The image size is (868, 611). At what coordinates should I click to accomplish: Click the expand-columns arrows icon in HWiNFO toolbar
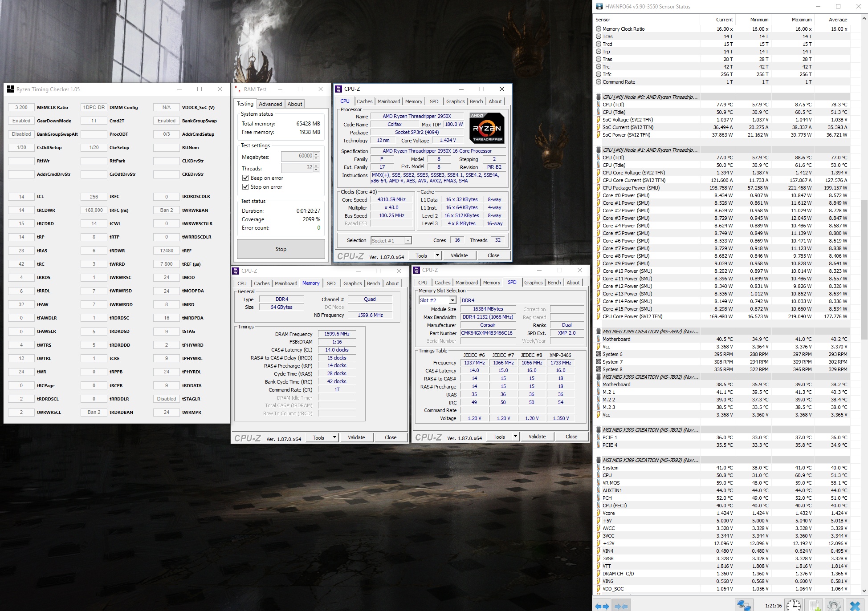[602, 606]
